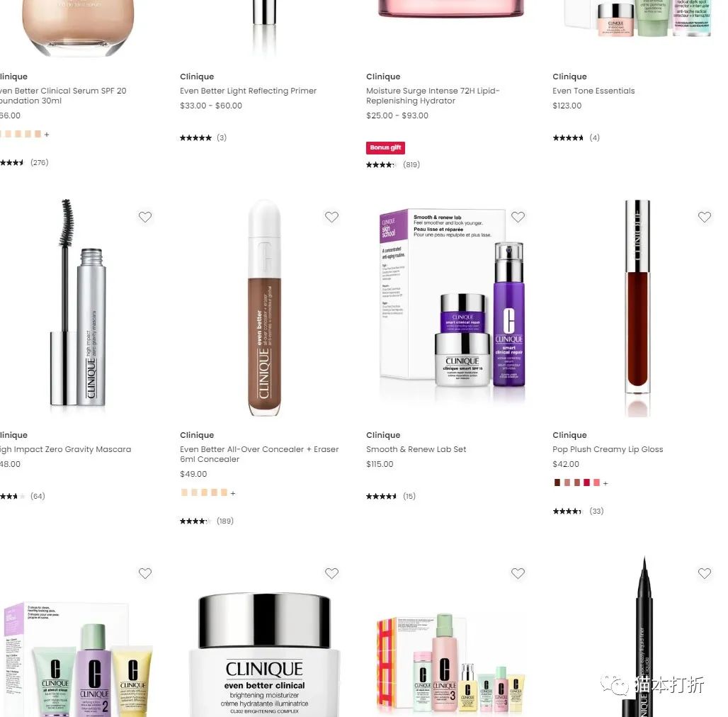The width and height of the screenshot is (728, 717).
Task: Click the Bonus gift badge
Action: point(385,147)
